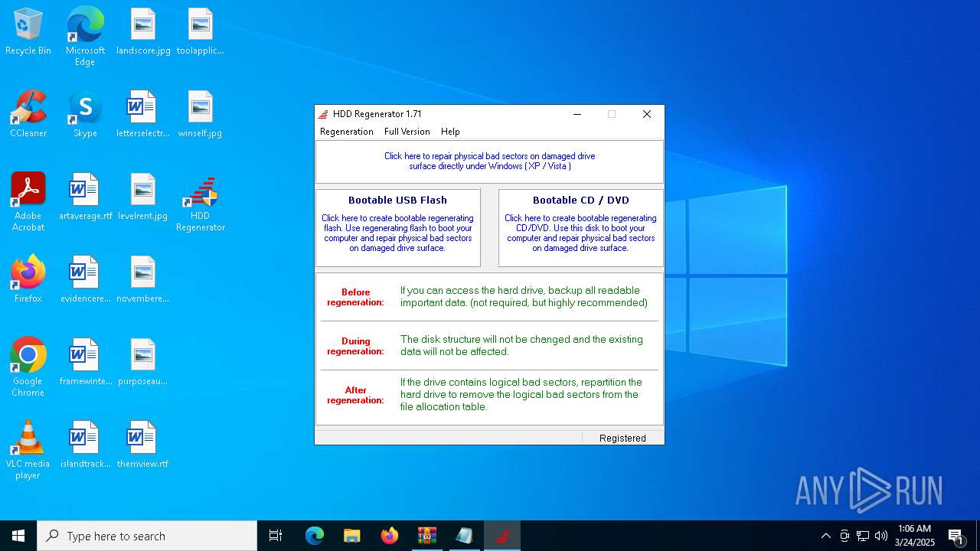Open Task View from the taskbar
This screenshot has height=551, width=980.
coord(276,536)
